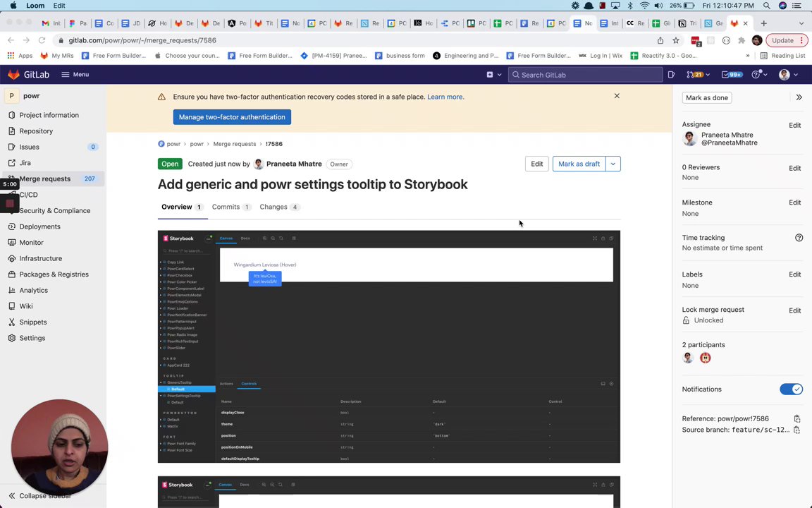Viewport: 812px width, 508px height.
Task: Edit the Labels
Action: pos(794,274)
